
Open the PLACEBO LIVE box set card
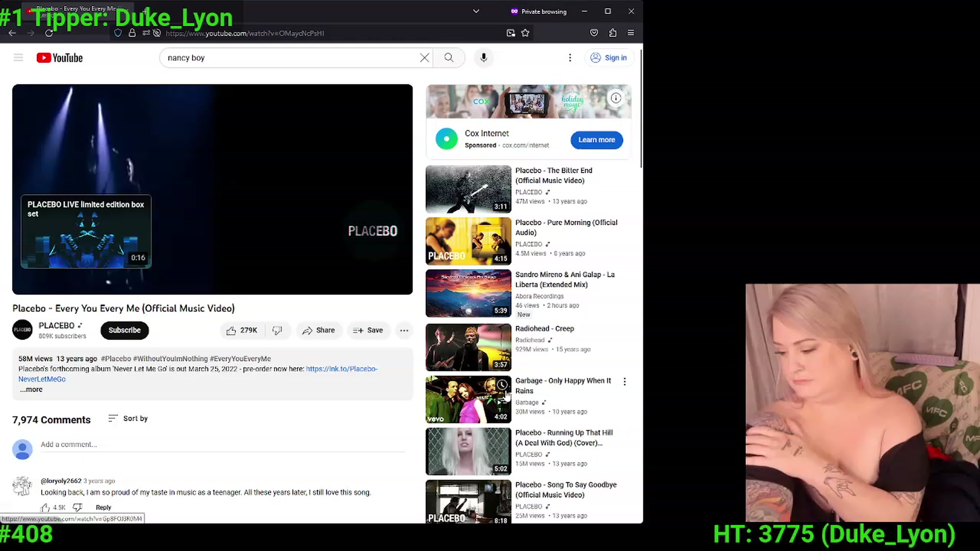pos(86,231)
